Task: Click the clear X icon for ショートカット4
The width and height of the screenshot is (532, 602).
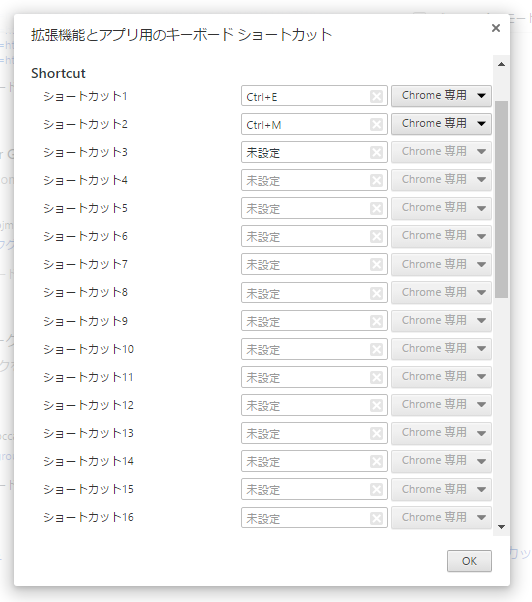Action: coord(376,180)
